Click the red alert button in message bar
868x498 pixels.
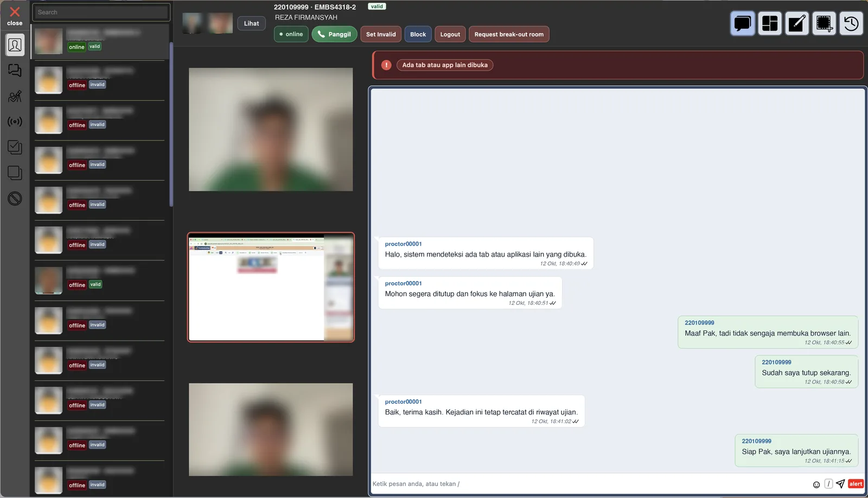coord(856,484)
